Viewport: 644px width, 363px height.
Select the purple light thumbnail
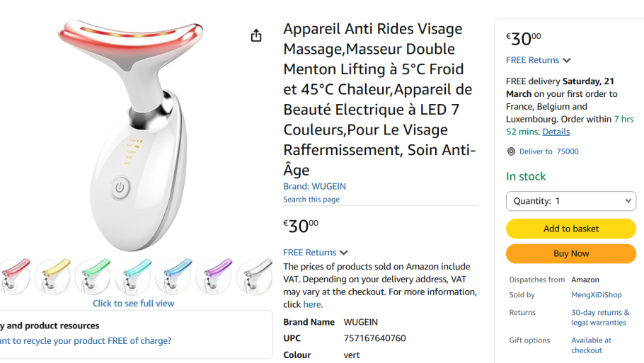(214, 275)
